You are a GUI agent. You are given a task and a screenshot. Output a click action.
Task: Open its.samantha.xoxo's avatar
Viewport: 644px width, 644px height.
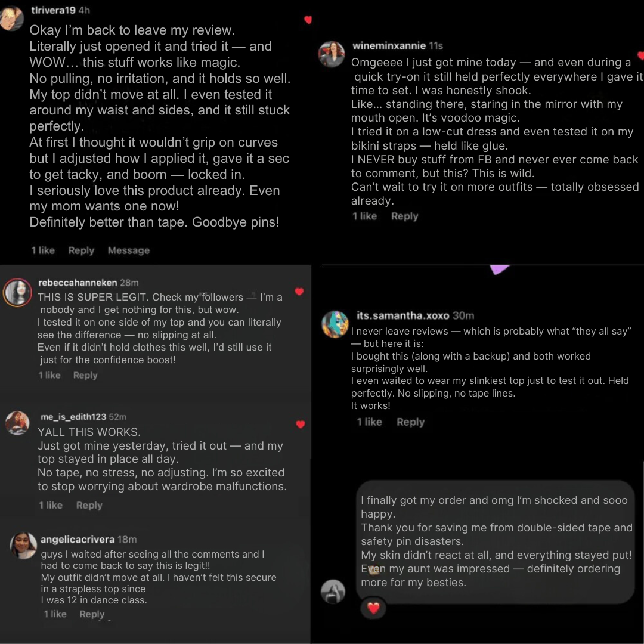point(335,324)
